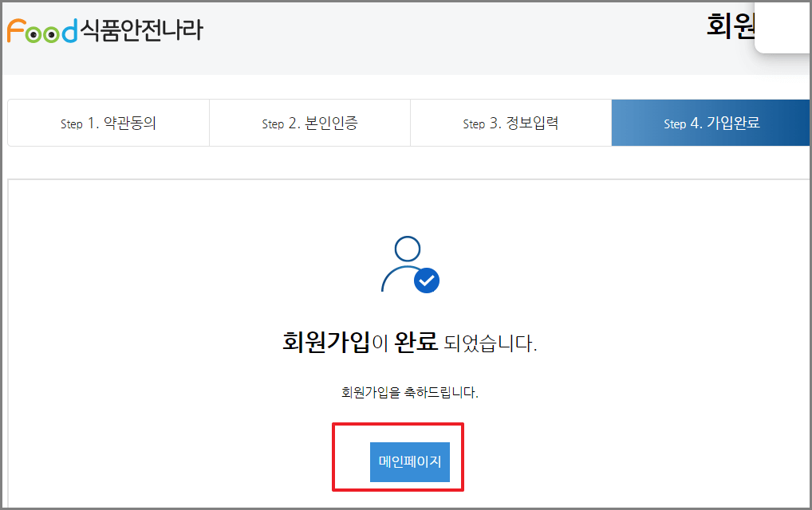Screen dimensions: 812x510
Task: Switch to the Step 1 약관동의 tab
Action: pyautogui.click(x=108, y=122)
